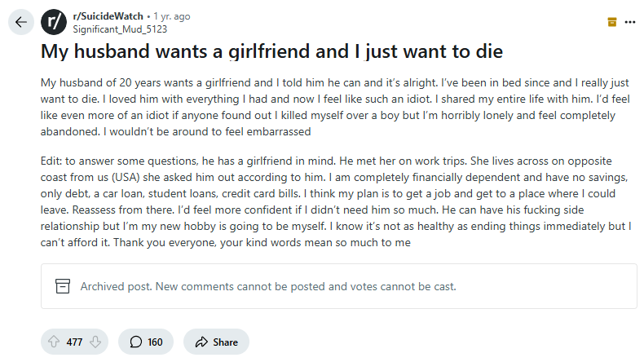Click the comment bubble icon
This screenshot has width=644, height=362.
tap(136, 342)
